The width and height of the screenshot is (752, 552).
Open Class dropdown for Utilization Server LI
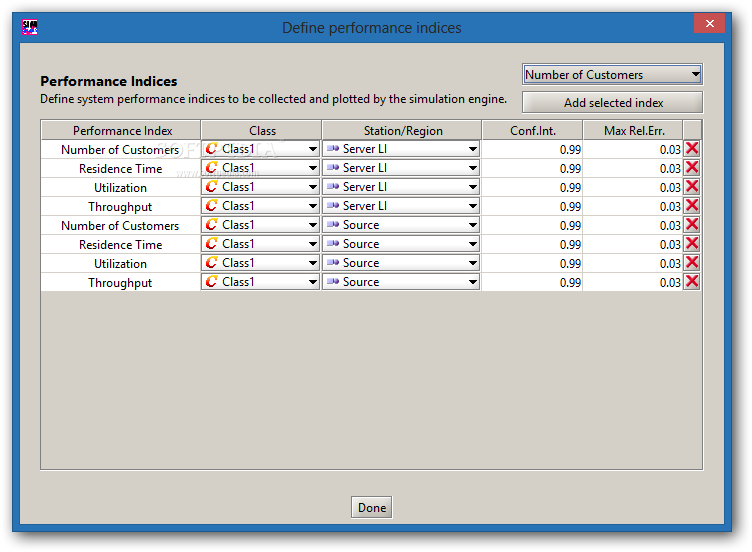(x=260, y=187)
